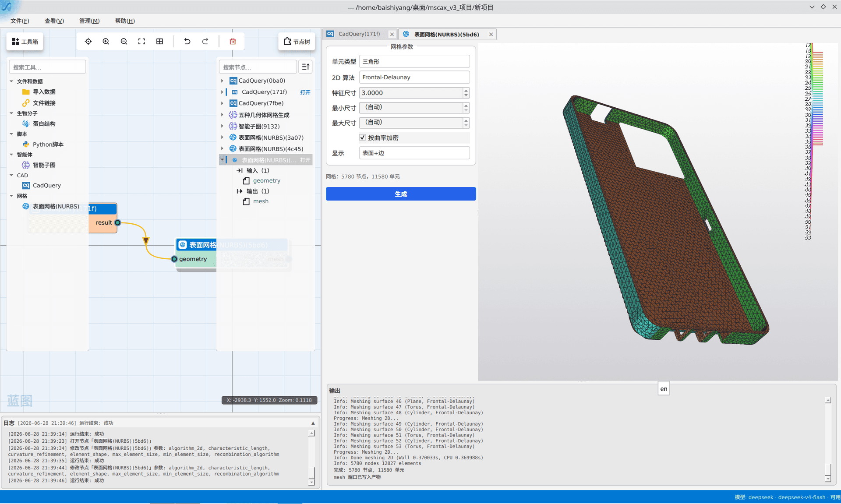Open the 查看(V) menu
The image size is (841, 504).
coord(54,21)
